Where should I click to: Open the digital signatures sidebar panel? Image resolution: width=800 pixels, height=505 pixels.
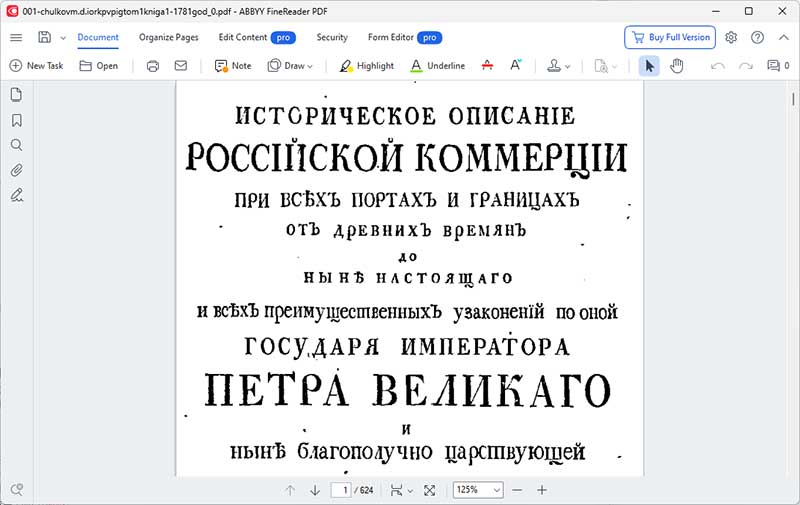[x=17, y=195]
